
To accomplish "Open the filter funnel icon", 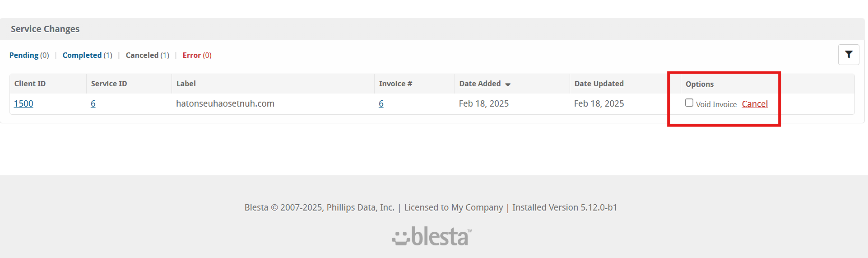I will (x=849, y=55).
